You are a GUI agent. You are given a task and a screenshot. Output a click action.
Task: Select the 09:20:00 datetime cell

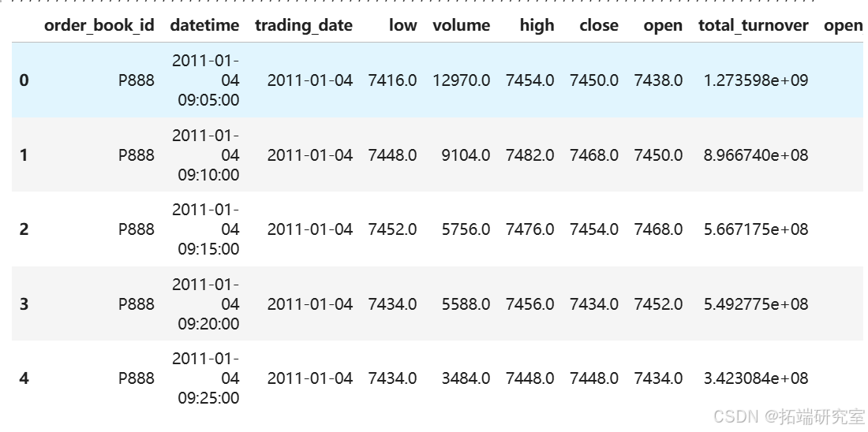coord(207,304)
